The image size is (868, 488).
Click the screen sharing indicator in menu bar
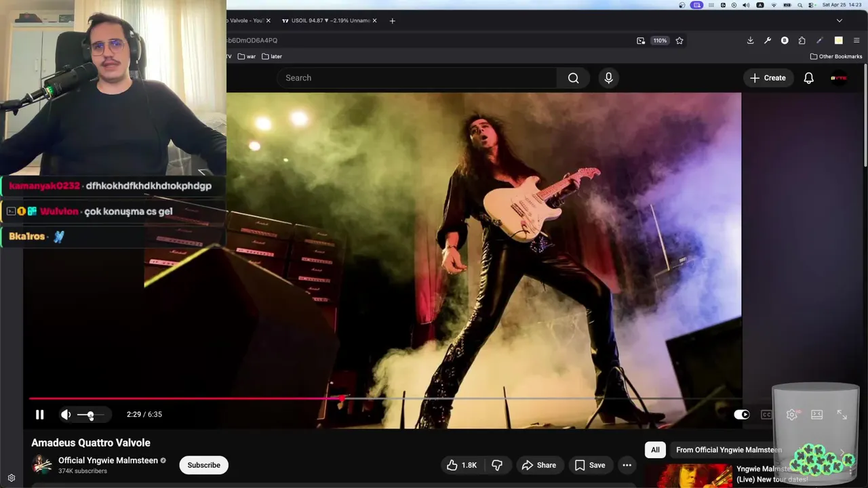[696, 5]
